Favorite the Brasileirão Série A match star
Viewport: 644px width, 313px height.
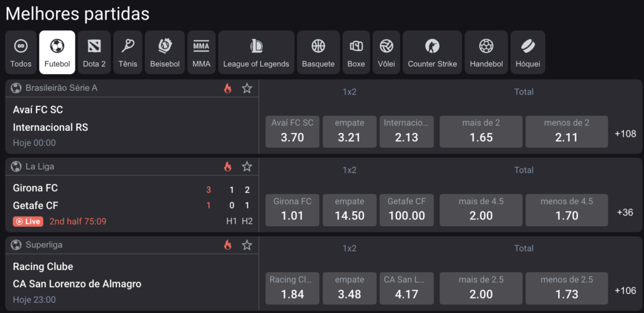(247, 88)
